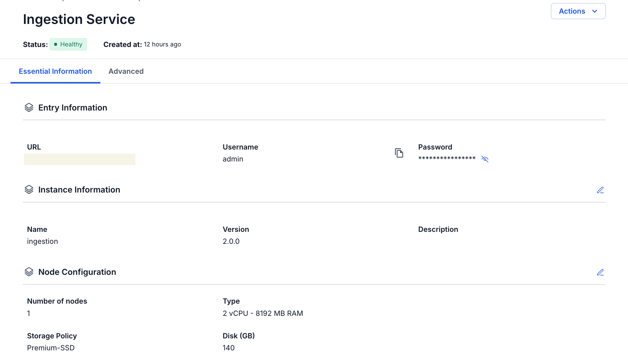Screen dimensions: 628x364
Task: Switch to the Advanced tab
Action: pos(126,71)
